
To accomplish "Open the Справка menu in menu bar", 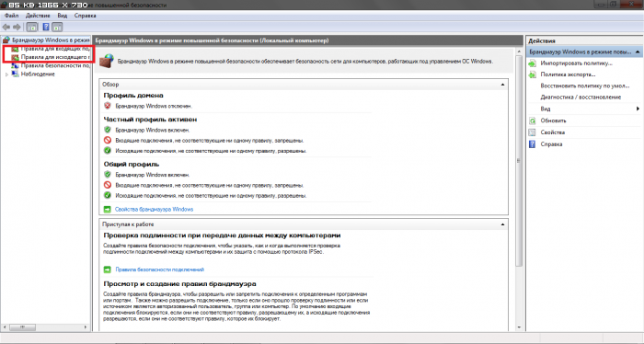I will pos(85,16).
